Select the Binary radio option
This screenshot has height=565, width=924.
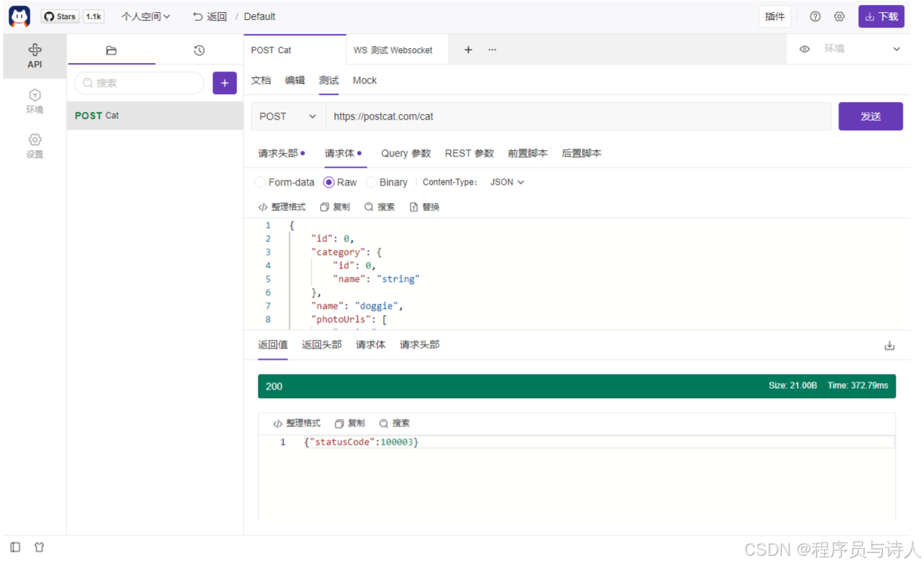point(387,182)
